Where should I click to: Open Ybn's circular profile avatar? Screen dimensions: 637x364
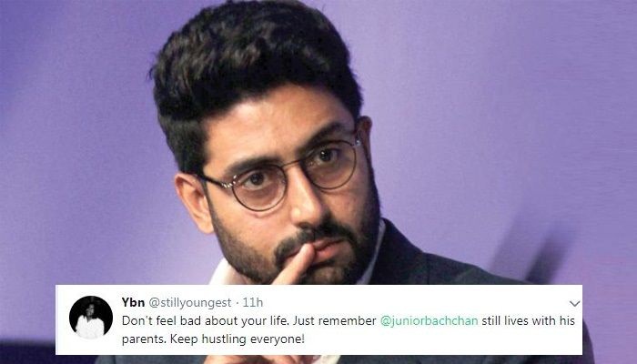pyautogui.click(x=91, y=318)
